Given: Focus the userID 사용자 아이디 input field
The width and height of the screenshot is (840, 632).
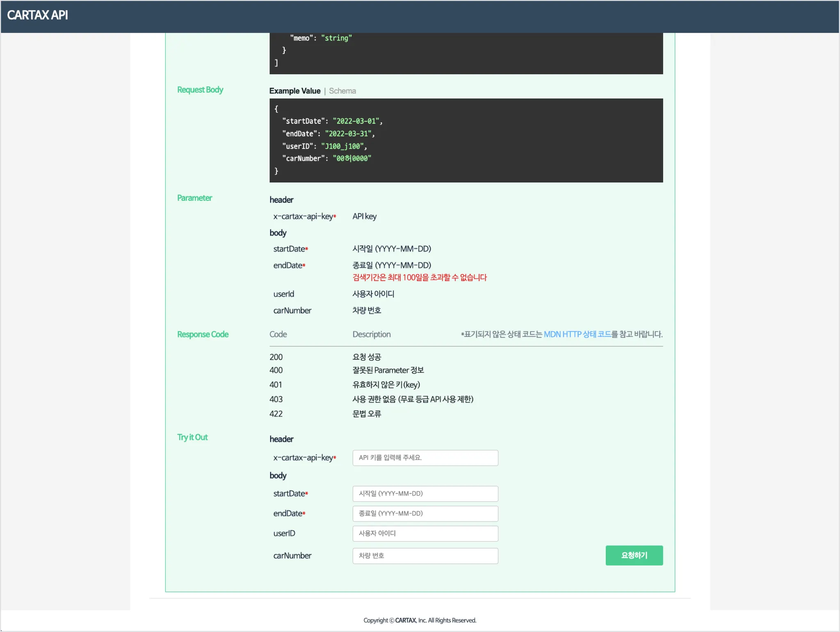Looking at the screenshot, I should point(425,534).
